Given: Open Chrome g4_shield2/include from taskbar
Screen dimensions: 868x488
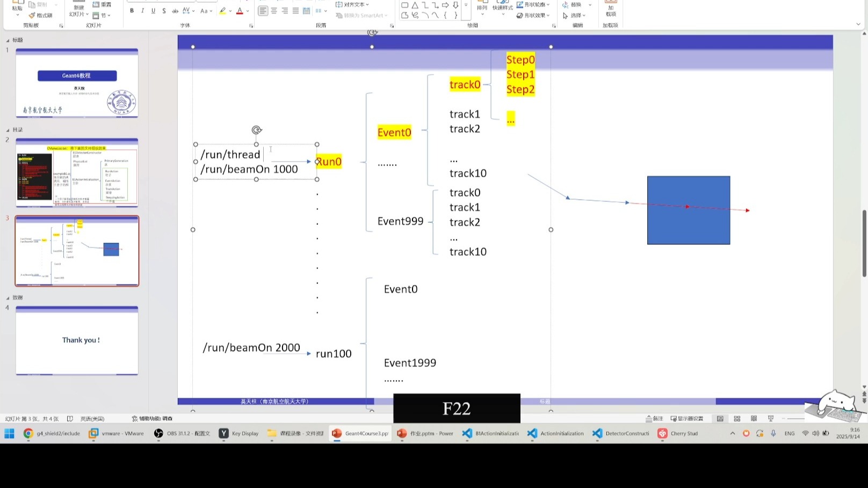Looking at the screenshot, I should pos(52,434).
